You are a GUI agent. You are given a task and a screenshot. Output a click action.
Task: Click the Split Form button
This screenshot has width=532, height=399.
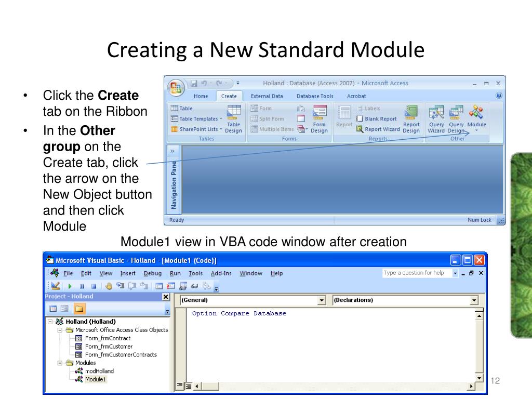click(267, 119)
